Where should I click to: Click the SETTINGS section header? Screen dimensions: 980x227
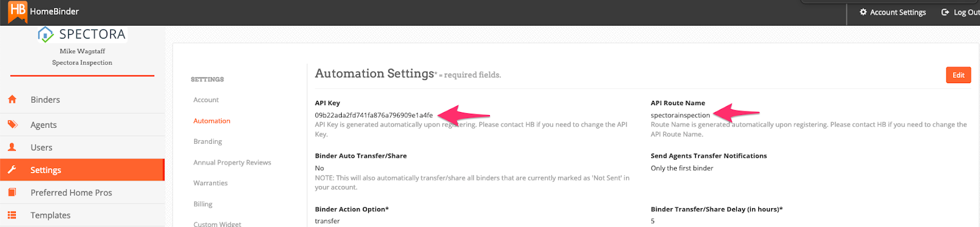click(x=207, y=80)
